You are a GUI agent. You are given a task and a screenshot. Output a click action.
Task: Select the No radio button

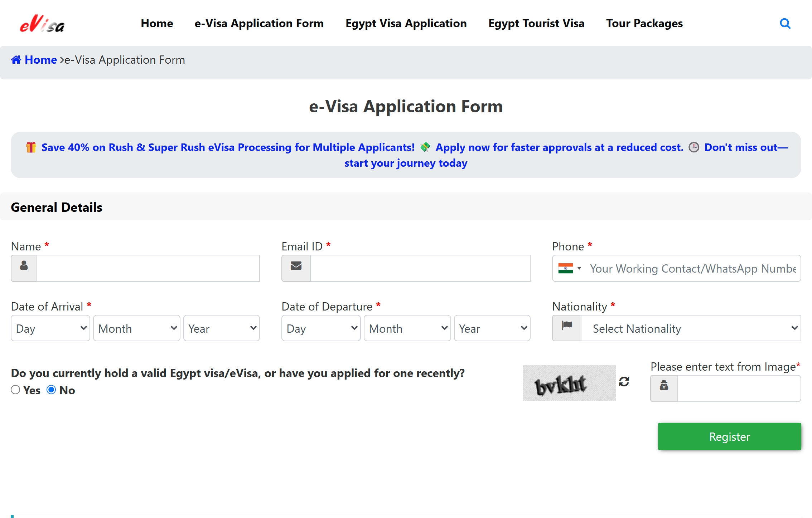pyautogui.click(x=51, y=390)
